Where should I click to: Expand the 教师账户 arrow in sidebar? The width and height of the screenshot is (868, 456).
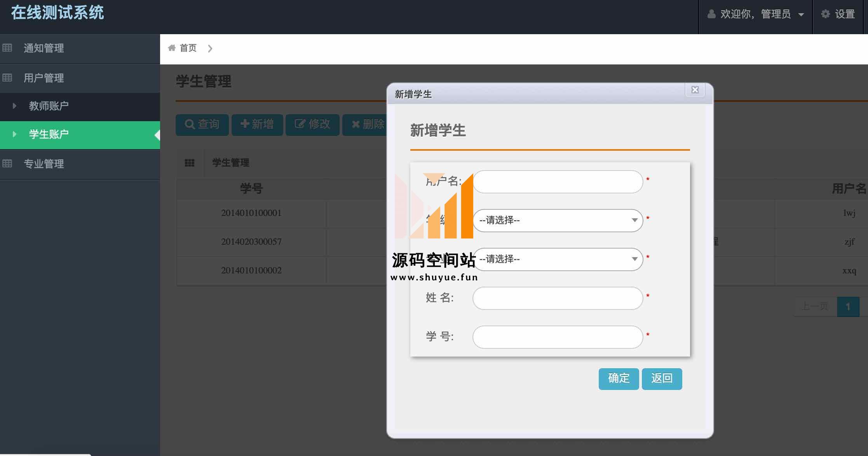14,106
